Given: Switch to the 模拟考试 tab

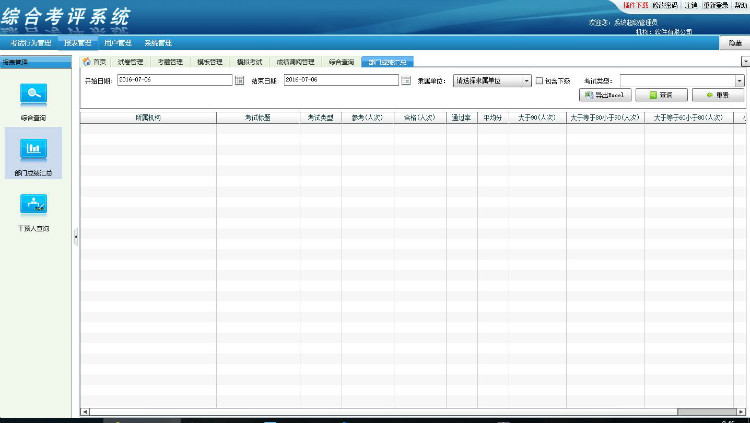Looking at the screenshot, I should [x=250, y=62].
